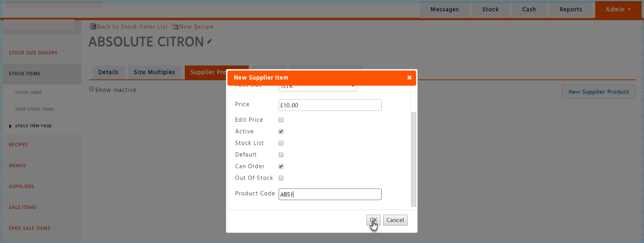Image resolution: width=644 pixels, height=243 pixels.
Task: Enable the Stock List checkbox
Action: 281,143
